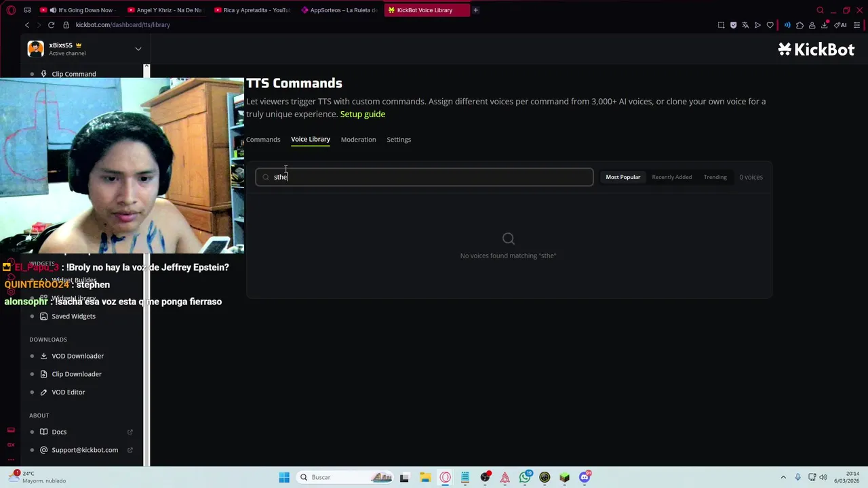This screenshot has height=488, width=868.
Task: Click the voice search input field
Action: (425, 177)
